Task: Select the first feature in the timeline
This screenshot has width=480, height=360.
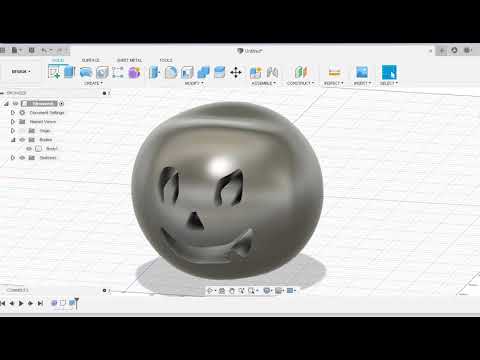Action: pyautogui.click(x=54, y=303)
